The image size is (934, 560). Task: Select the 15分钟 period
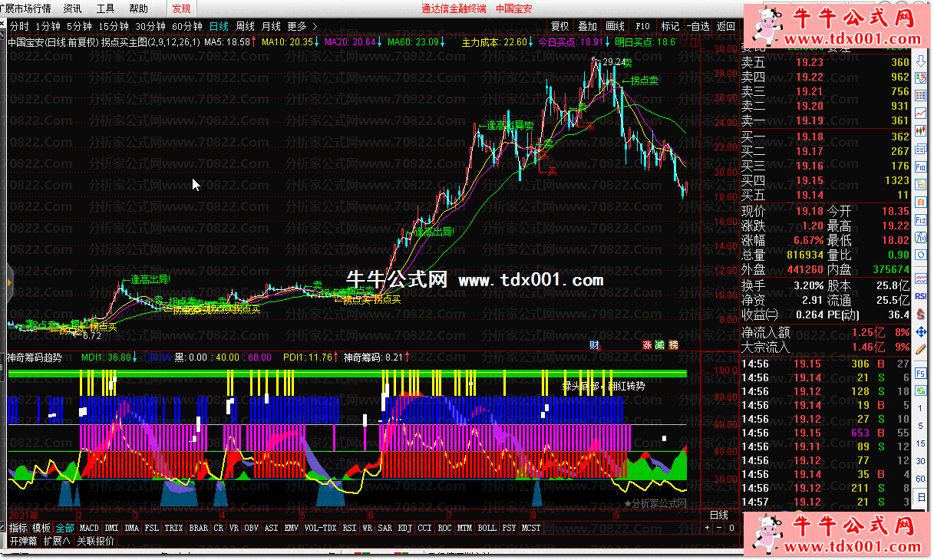(114, 26)
